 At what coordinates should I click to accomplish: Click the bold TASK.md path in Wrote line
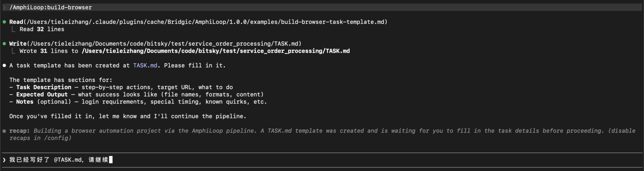click(x=215, y=51)
